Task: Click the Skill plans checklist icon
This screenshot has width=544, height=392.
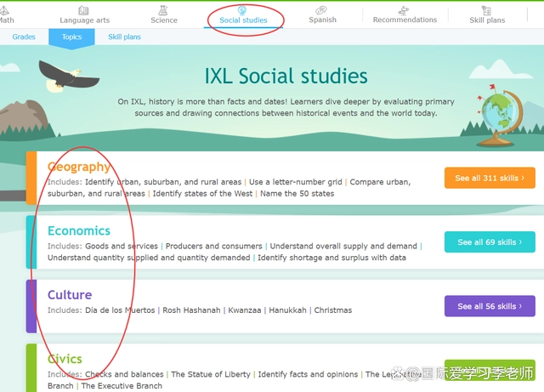Action: click(486, 10)
